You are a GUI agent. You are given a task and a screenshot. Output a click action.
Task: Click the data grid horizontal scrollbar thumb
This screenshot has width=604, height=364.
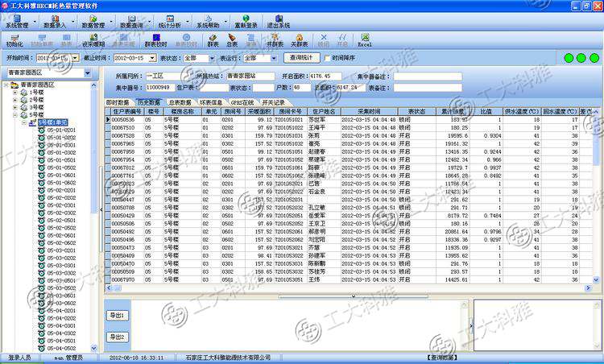116,287
